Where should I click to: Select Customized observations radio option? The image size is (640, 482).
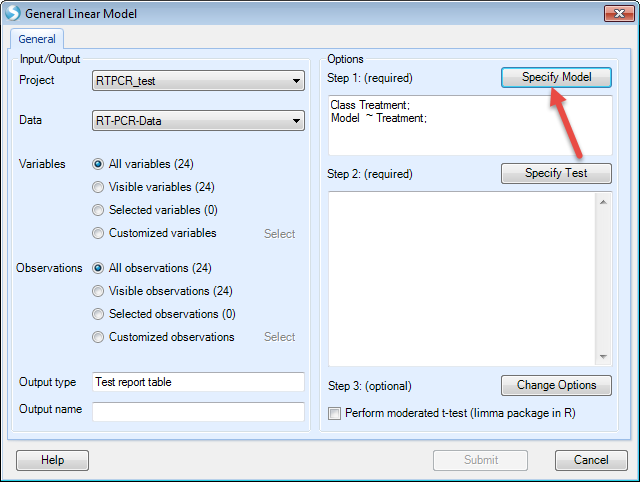[x=98, y=337]
